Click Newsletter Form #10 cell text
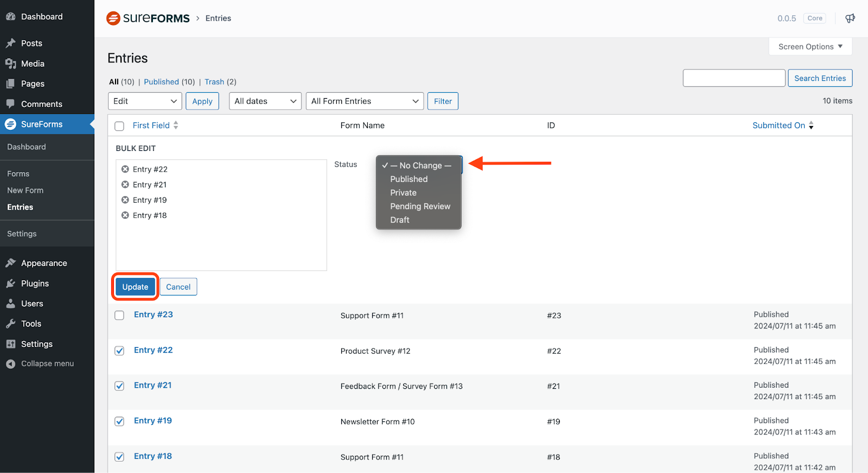868x473 pixels. (378, 422)
